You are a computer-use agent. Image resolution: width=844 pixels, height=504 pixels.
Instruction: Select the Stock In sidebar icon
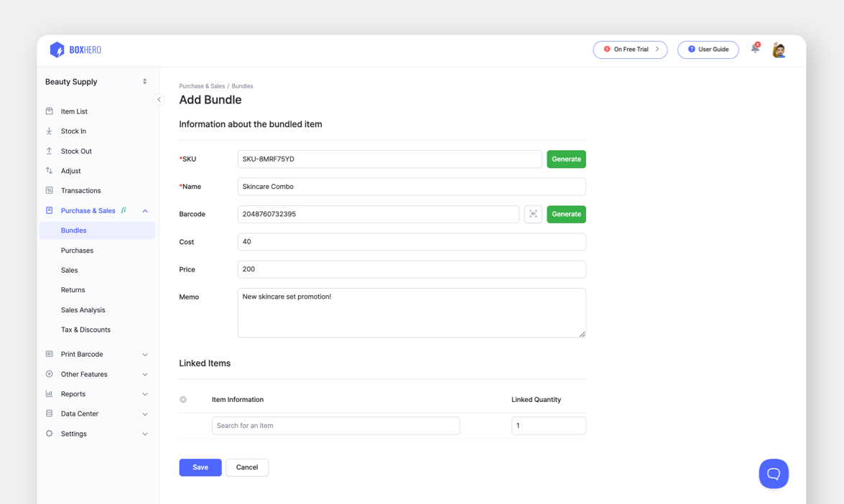(49, 131)
